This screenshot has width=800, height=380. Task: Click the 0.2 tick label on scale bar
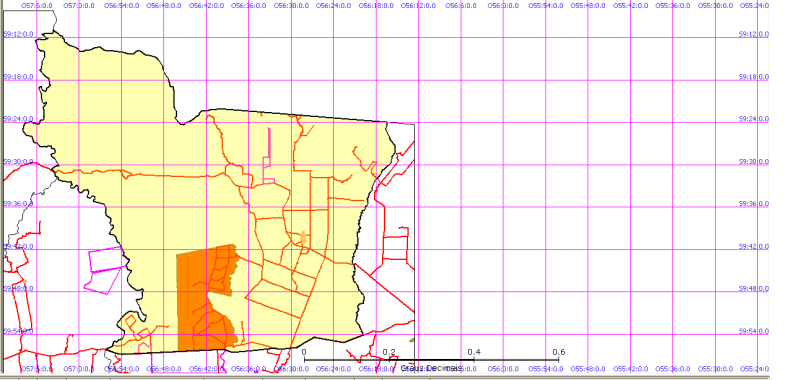(x=389, y=352)
